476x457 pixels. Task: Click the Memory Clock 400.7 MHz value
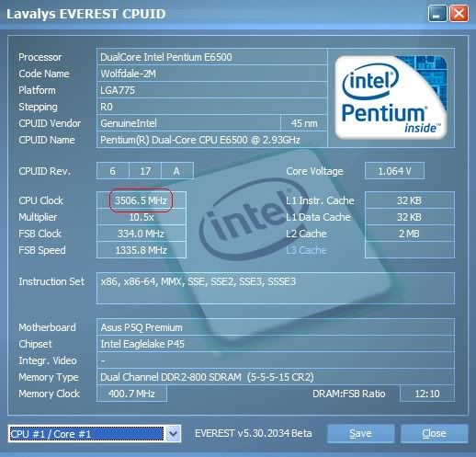131,394
